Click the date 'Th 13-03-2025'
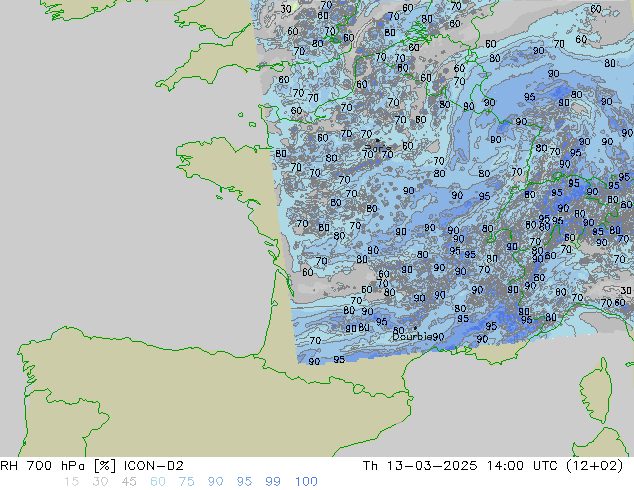The height and width of the screenshot is (490, 634). pyautogui.click(x=420, y=466)
